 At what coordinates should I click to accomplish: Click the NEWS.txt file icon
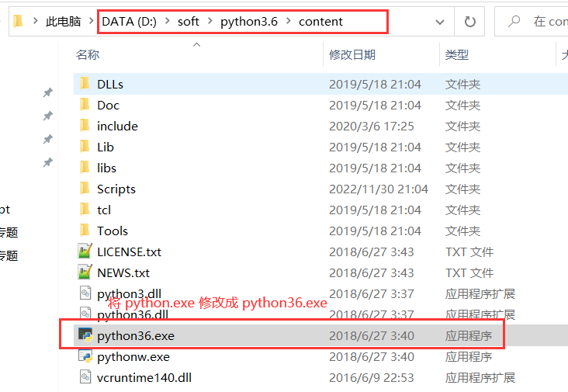[85, 272]
